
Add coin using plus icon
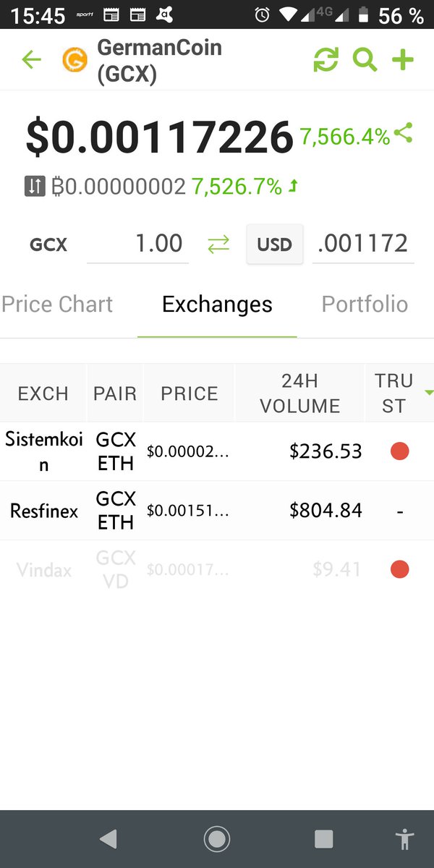(403, 60)
